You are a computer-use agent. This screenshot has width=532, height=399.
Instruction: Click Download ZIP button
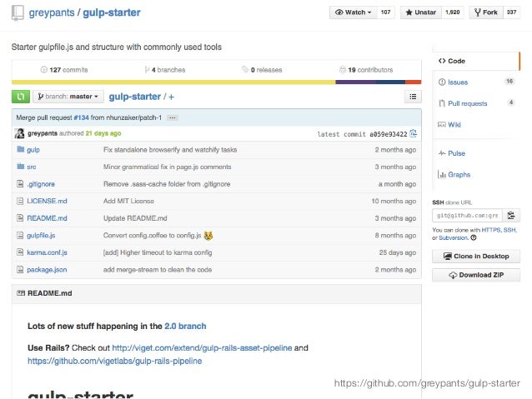pyautogui.click(x=476, y=275)
